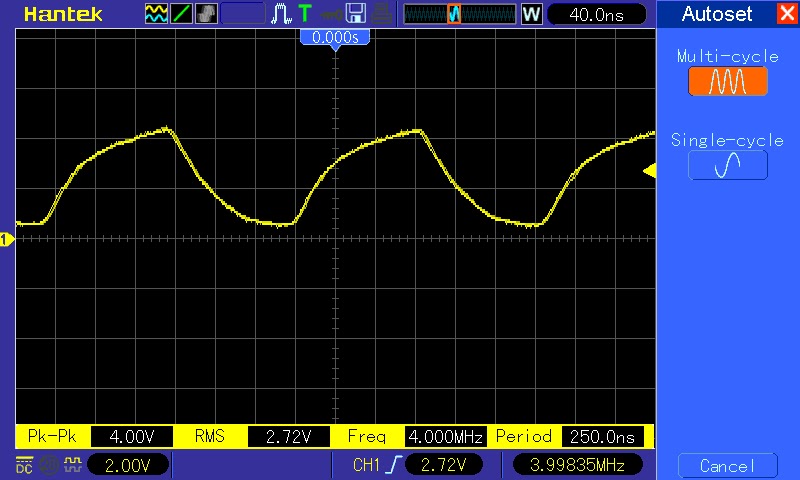Select Single-cycle autoset waveform button
The height and width of the screenshot is (480, 800).
point(728,165)
